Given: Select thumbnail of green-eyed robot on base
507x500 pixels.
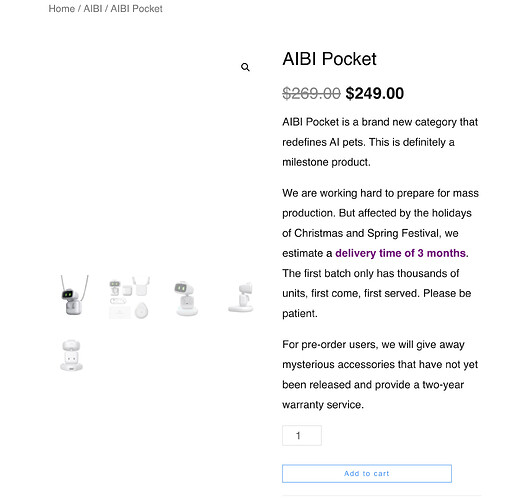Looking at the screenshot, I should (185, 298).
